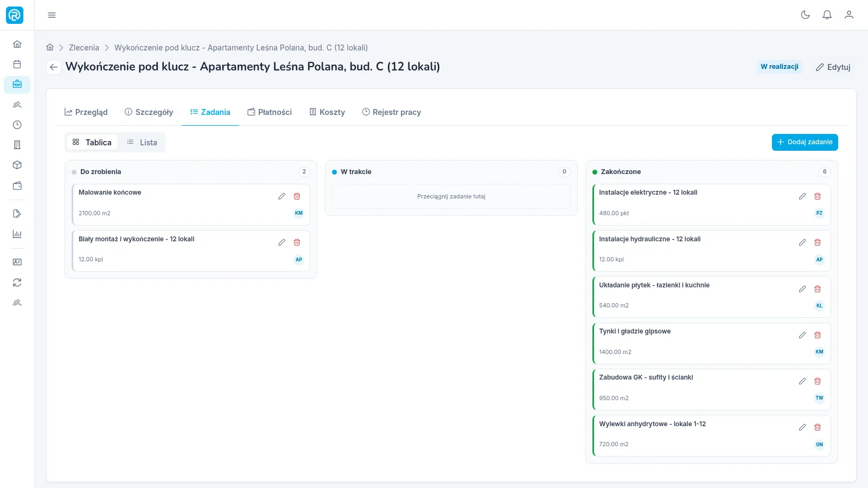868x488 pixels.
Task: Open Zlecenia breadcrumb link
Action: tap(84, 48)
